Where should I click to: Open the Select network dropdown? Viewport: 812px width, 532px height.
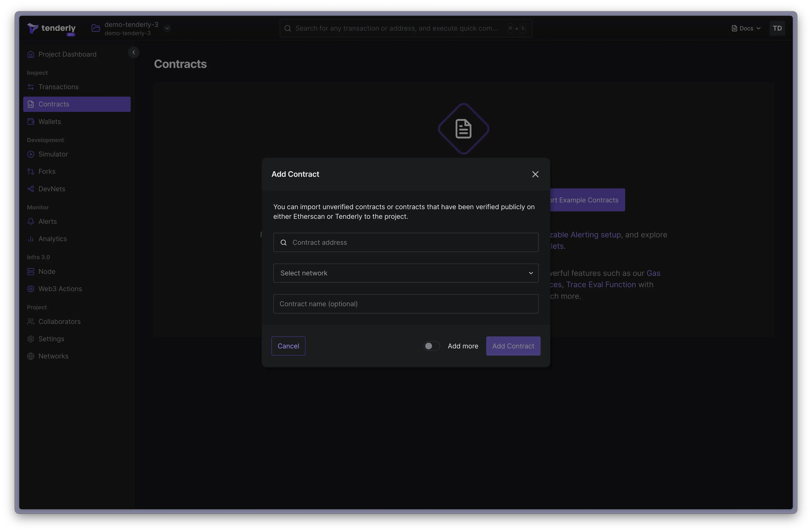click(406, 273)
